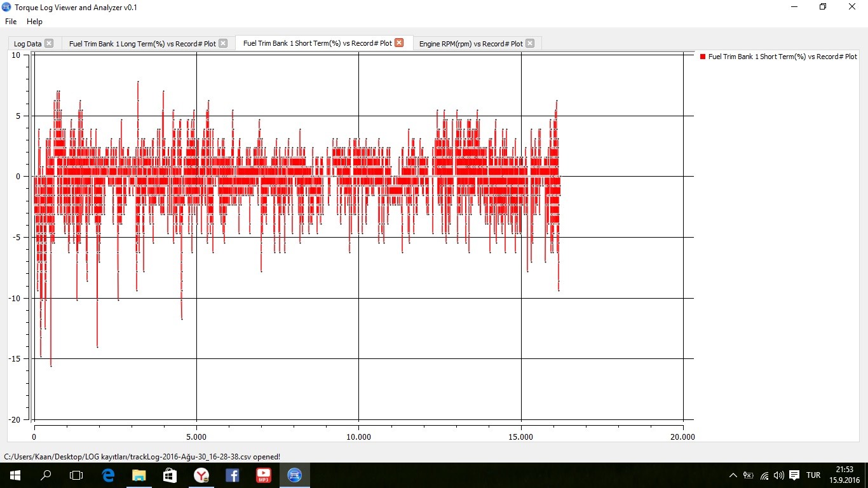
Task: Switch to Engine RPM plot tab
Action: click(x=470, y=44)
